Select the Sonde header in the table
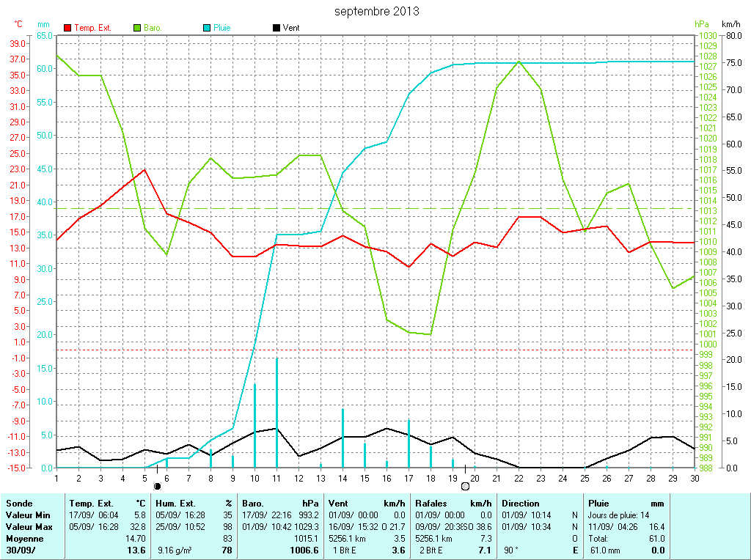 pos(18,504)
